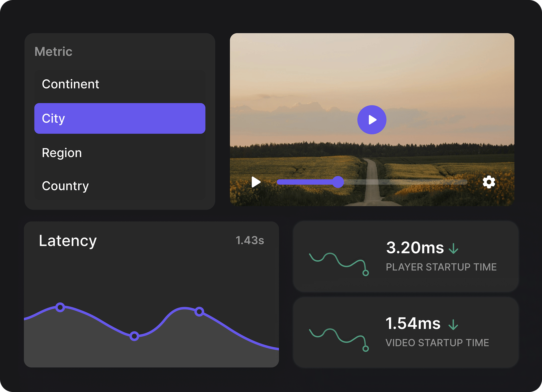Screen dimensions: 542x392
Task: Select the Continent metric option
Action: pos(120,84)
